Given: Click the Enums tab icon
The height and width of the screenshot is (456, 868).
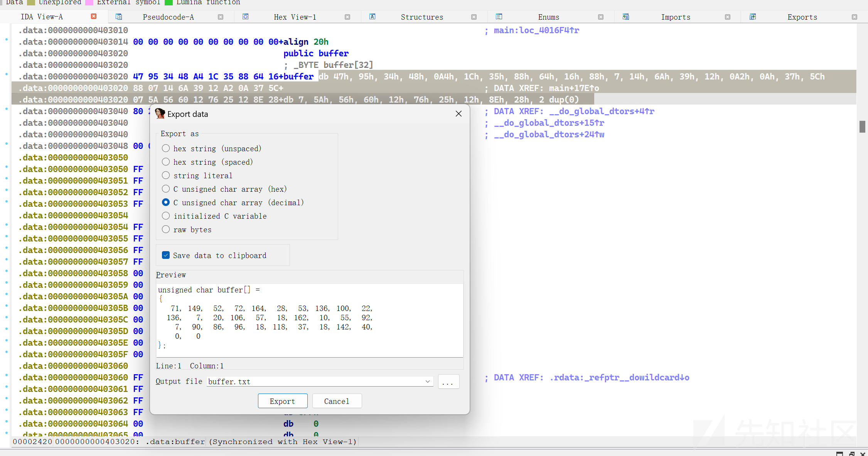Looking at the screenshot, I should 499,17.
